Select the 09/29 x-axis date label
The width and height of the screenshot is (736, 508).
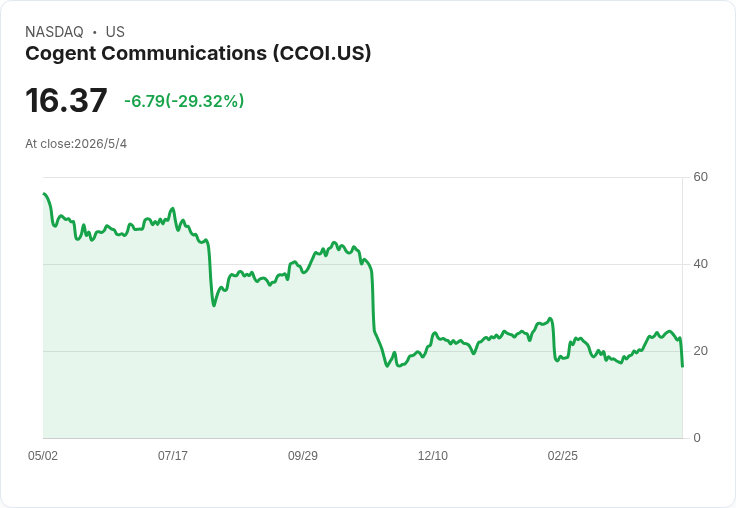[303, 456]
